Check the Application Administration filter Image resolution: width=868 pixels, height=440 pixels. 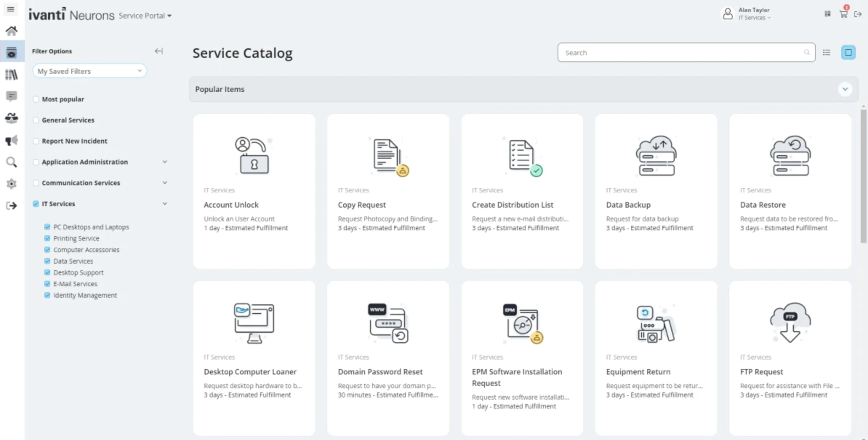pyautogui.click(x=36, y=162)
